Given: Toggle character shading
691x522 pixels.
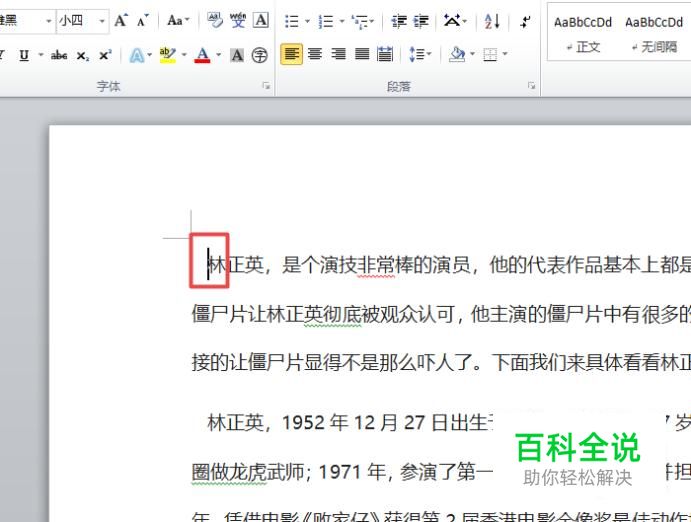Looking at the screenshot, I should [x=237, y=56].
